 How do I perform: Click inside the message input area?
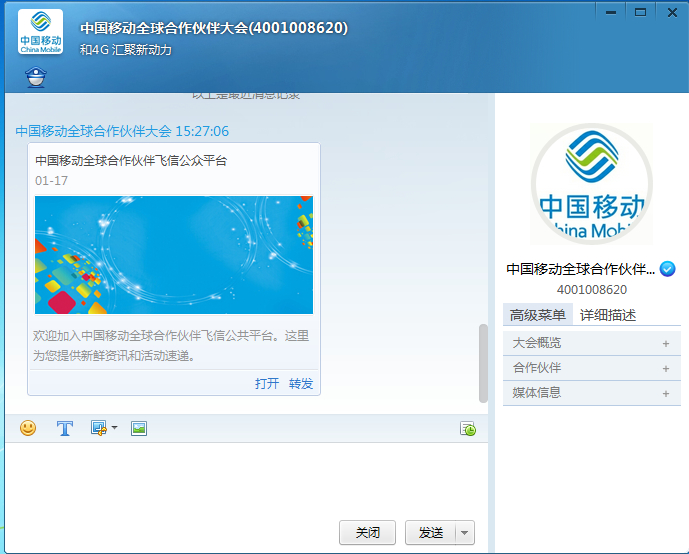(246, 480)
